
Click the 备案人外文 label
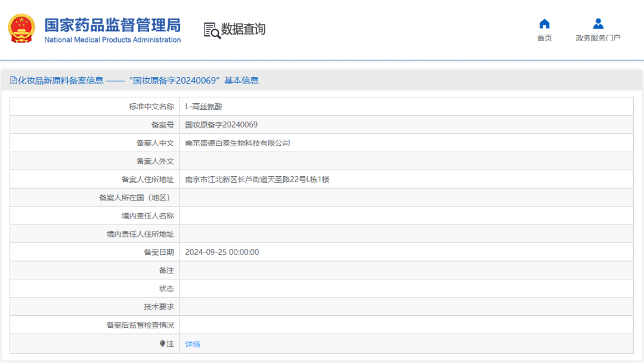(x=155, y=161)
